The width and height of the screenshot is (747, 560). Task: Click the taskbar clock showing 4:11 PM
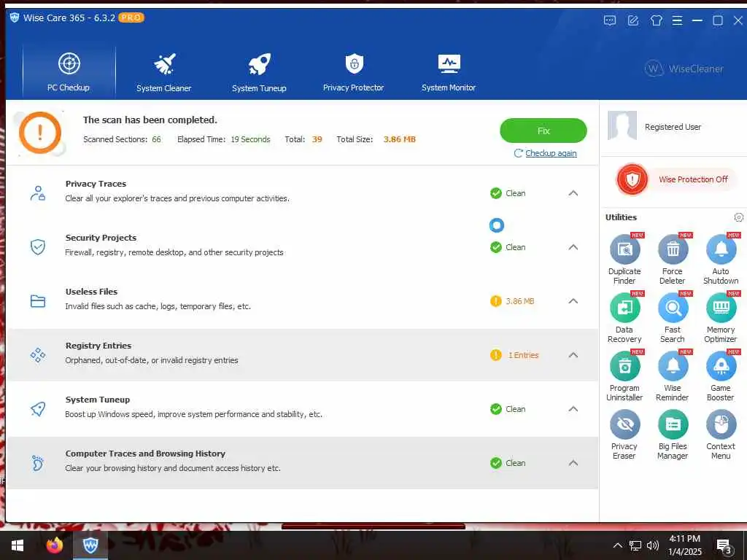click(x=684, y=545)
